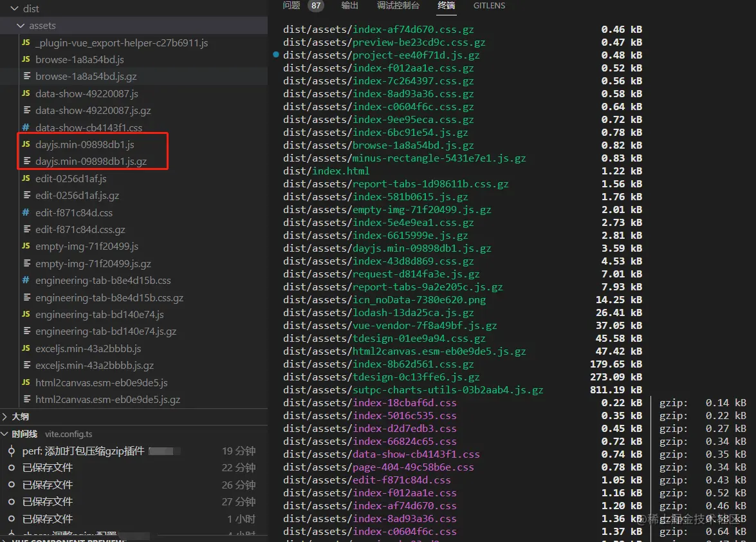Open file name exceljs.min-43a2bbbb.js.gz
The width and height of the screenshot is (756, 542).
(95, 366)
